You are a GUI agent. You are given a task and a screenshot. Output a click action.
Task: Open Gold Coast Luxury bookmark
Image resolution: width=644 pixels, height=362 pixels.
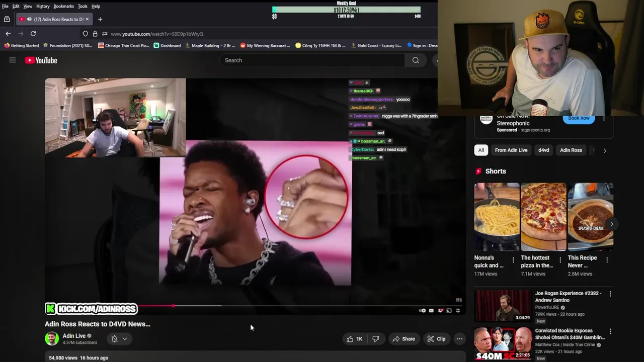pyautogui.click(x=376, y=45)
